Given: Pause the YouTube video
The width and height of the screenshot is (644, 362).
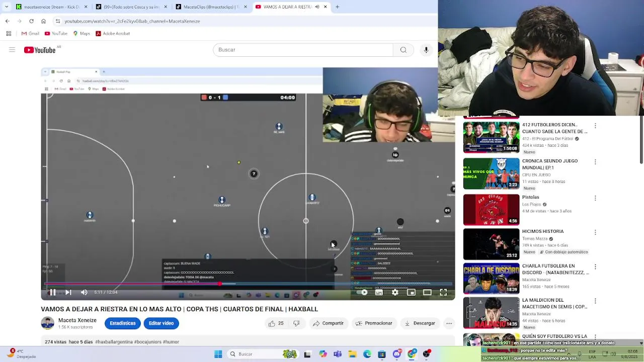Looking at the screenshot, I should 52,292.
